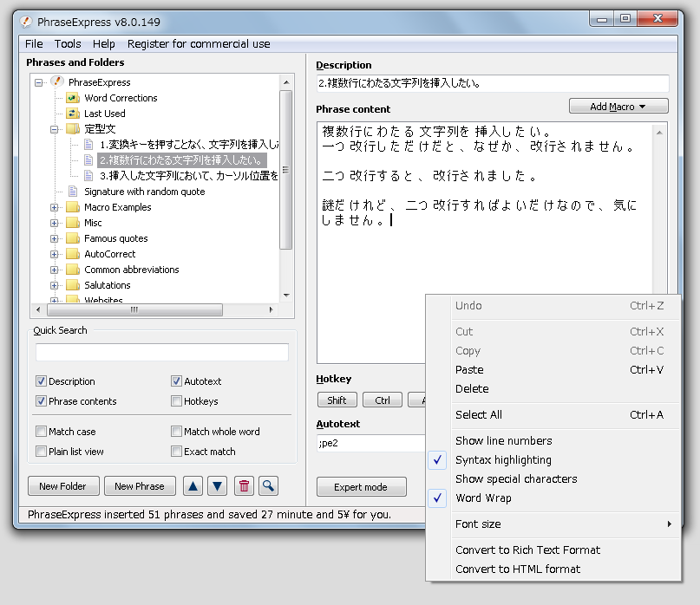Viewport: 700px width, 605px height.
Task: Disable Syntax highlighting in context menu
Action: click(553, 460)
